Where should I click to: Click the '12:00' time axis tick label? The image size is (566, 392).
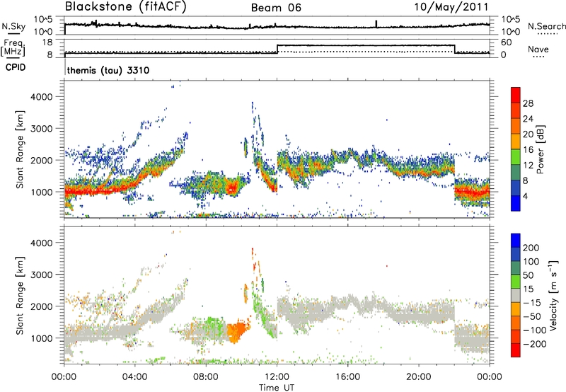277,377
